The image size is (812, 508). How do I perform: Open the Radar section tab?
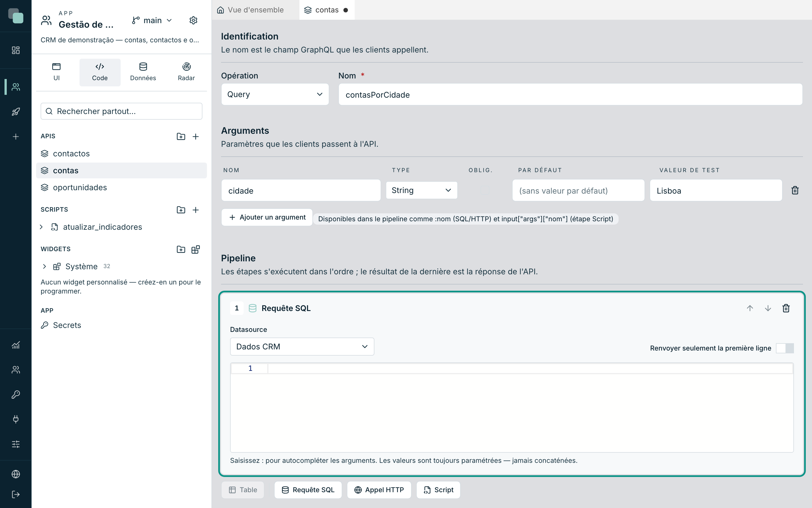tap(186, 72)
